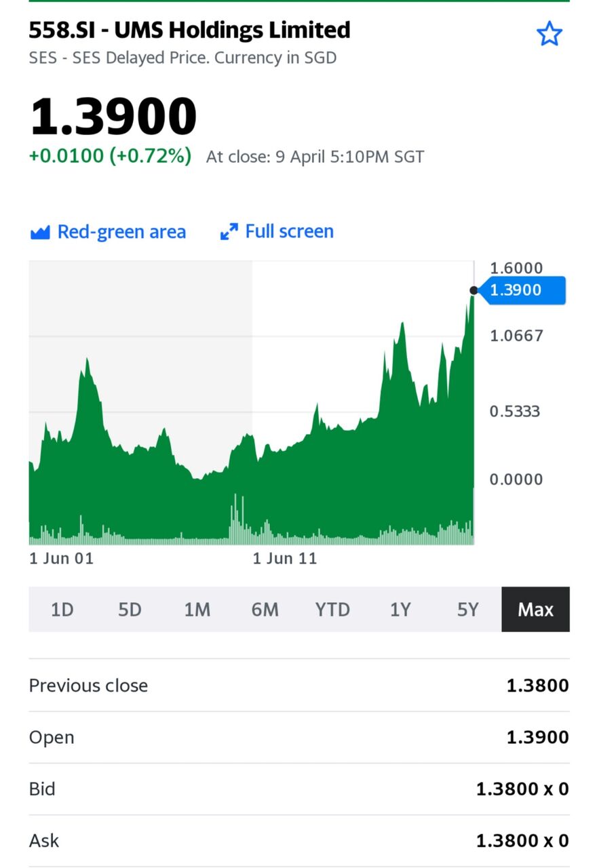Image resolution: width=597 pixels, height=868 pixels.
Task: Tap the 0.5333 price axis label
Action: coord(515,412)
